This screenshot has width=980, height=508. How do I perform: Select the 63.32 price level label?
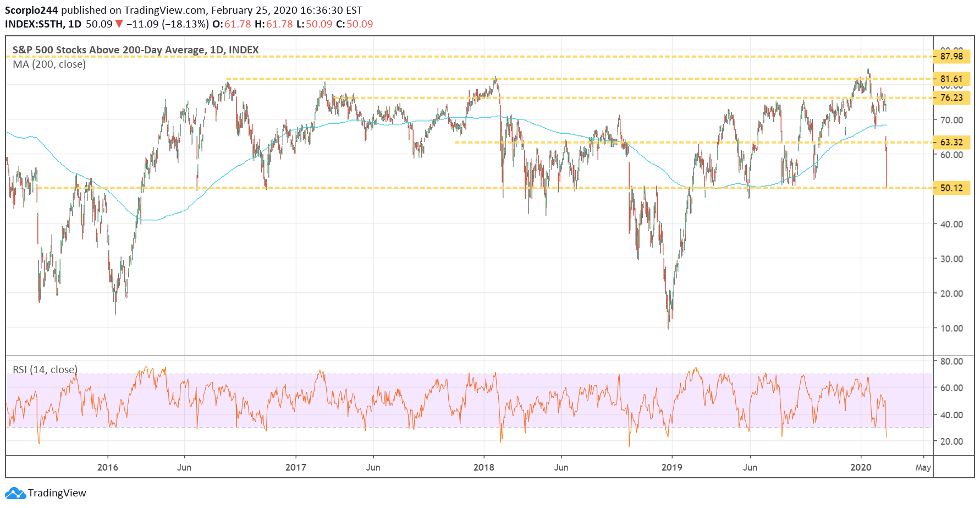click(x=951, y=142)
